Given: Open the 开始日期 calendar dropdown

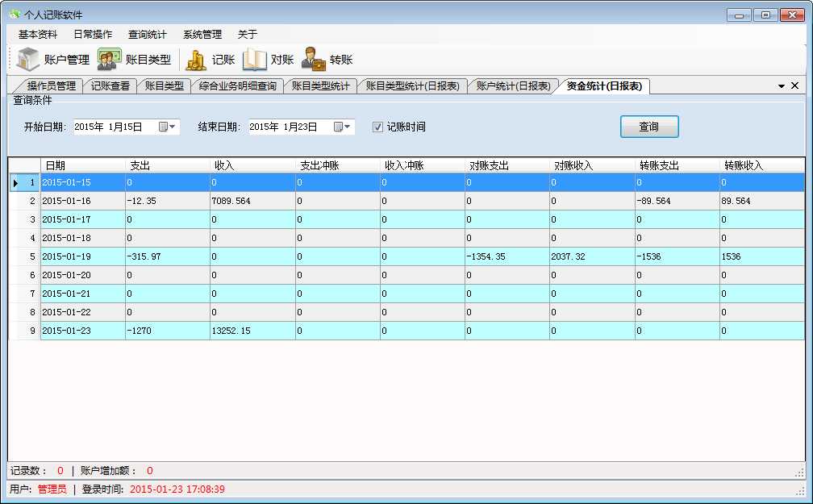Looking at the screenshot, I should 167,127.
